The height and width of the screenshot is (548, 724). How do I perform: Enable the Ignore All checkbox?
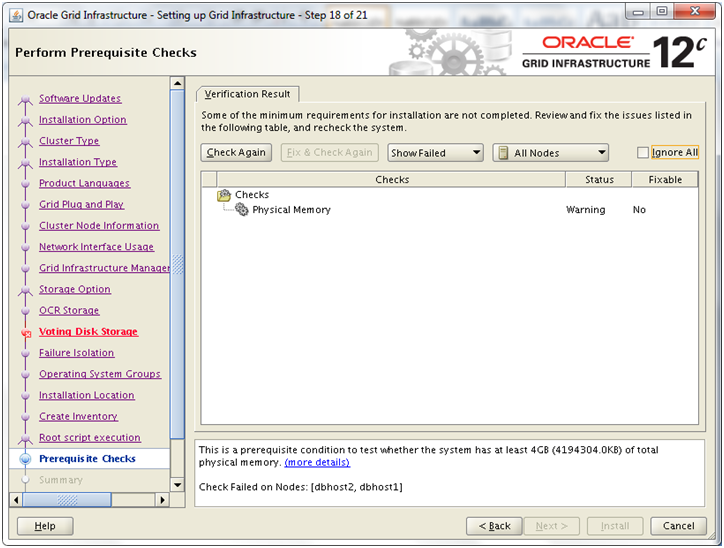(x=642, y=153)
